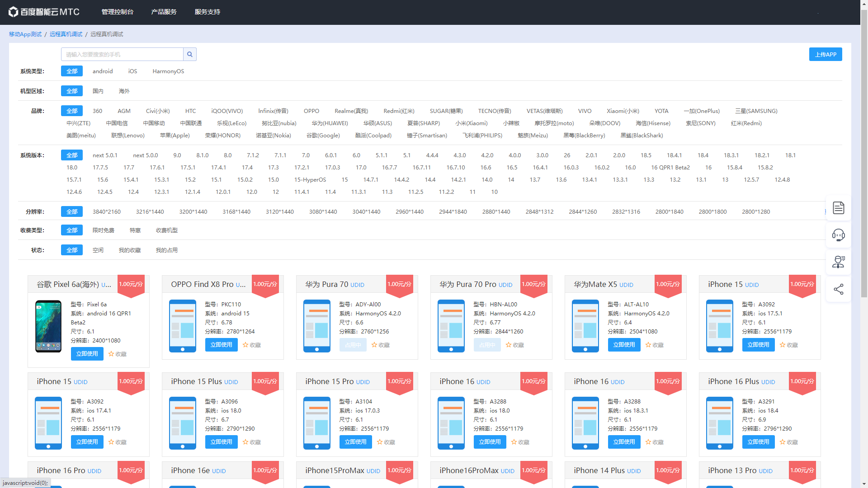Click 立即使用 for 华为Mate X5
This screenshot has height=488, width=868.
click(624, 345)
